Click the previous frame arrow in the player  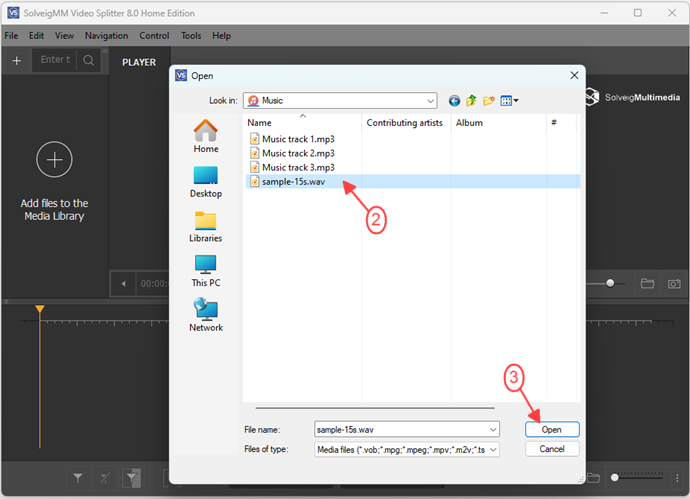[x=124, y=284]
